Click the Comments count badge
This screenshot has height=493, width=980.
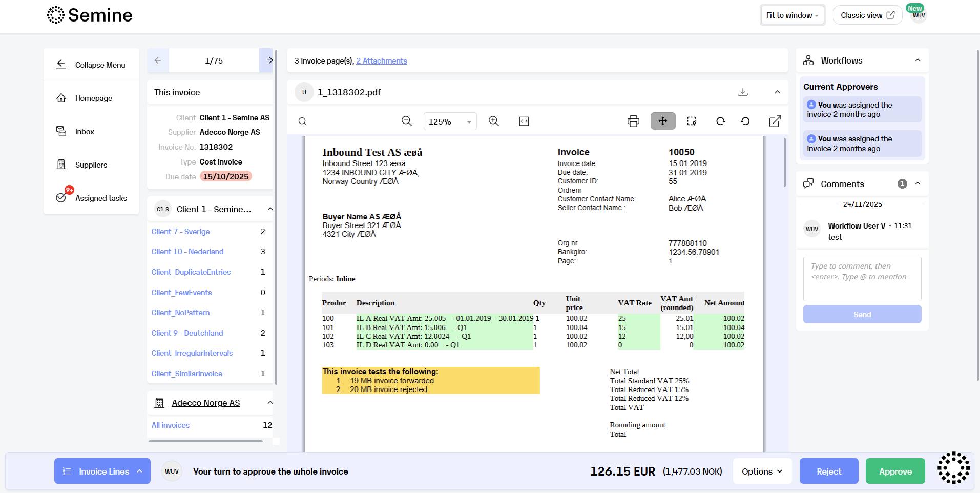(902, 183)
